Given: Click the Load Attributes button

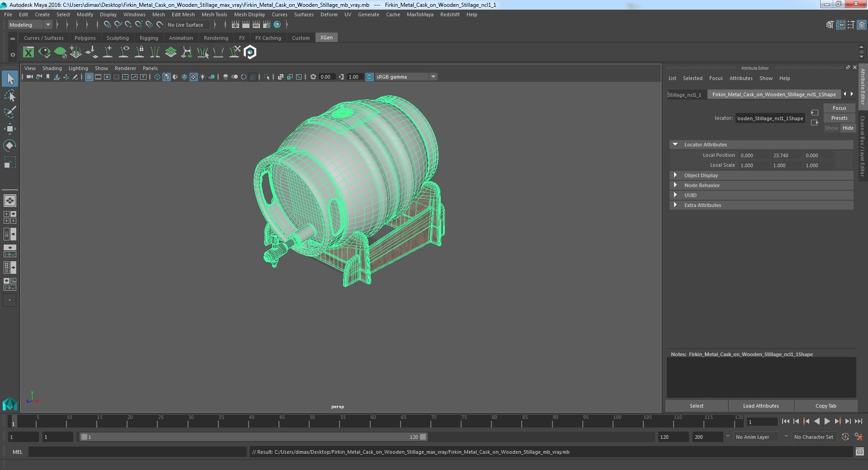Looking at the screenshot, I should pyautogui.click(x=761, y=406).
